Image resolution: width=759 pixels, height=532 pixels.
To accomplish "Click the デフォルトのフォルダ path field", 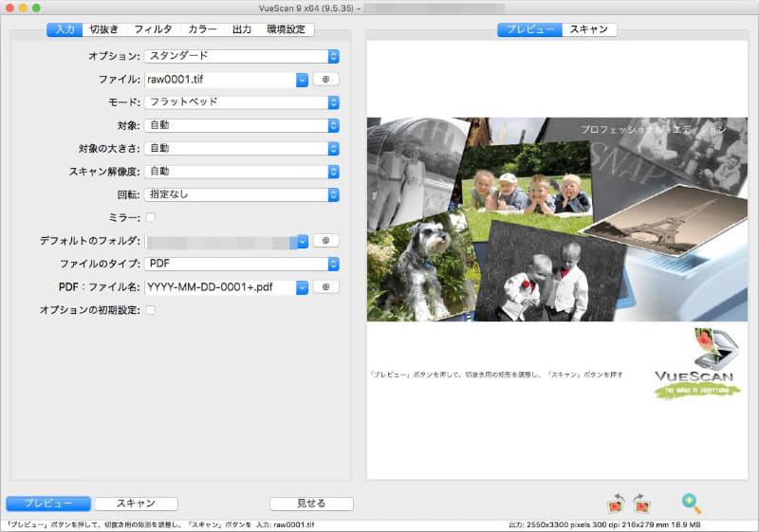I will click(x=220, y=241).
